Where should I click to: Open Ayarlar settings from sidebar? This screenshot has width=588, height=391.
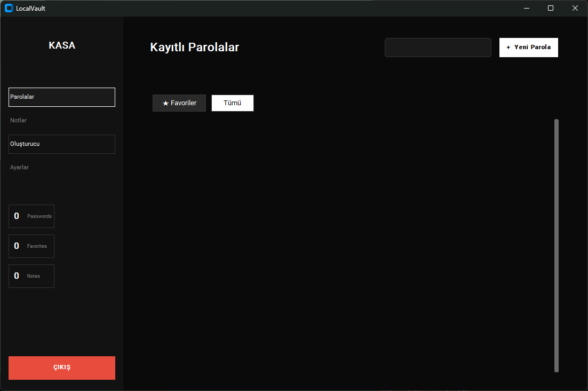point(62,167)
